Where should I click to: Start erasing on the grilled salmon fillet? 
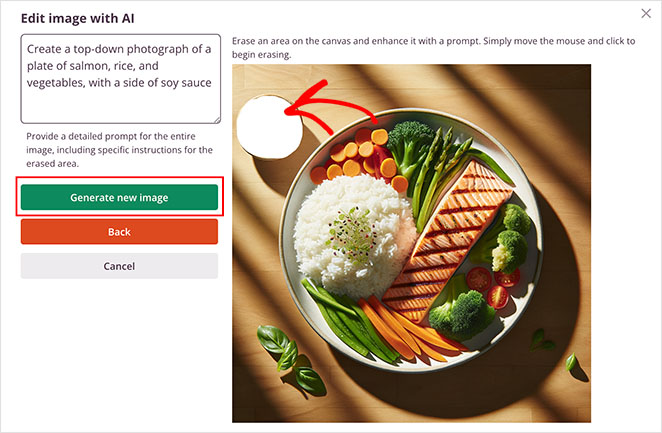coord(448,241)
